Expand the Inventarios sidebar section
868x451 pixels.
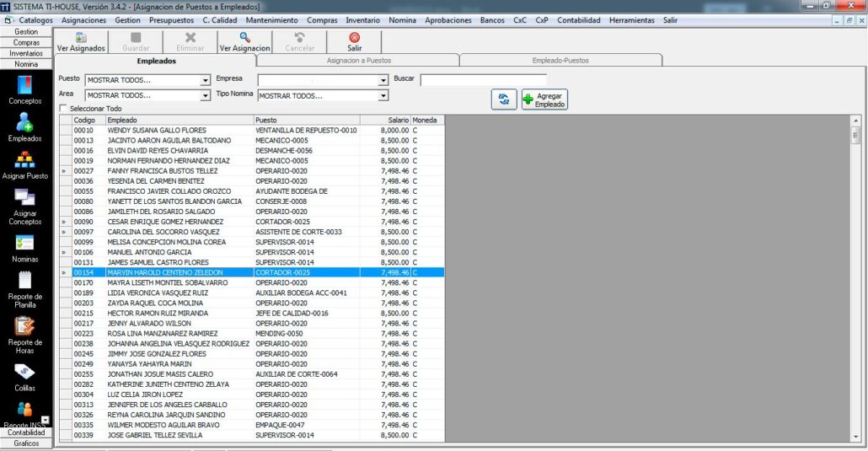pos(26,53)
